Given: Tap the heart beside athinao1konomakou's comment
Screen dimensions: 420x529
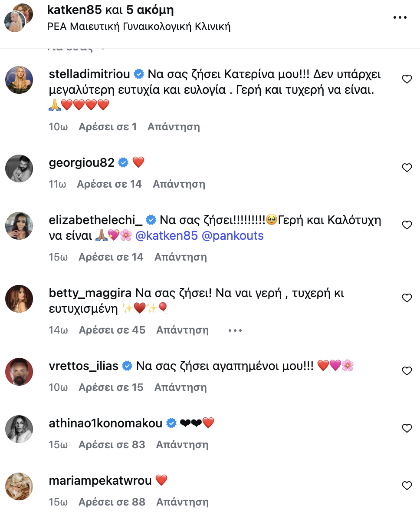Looking at the screenshot, I should click(407, 428).
